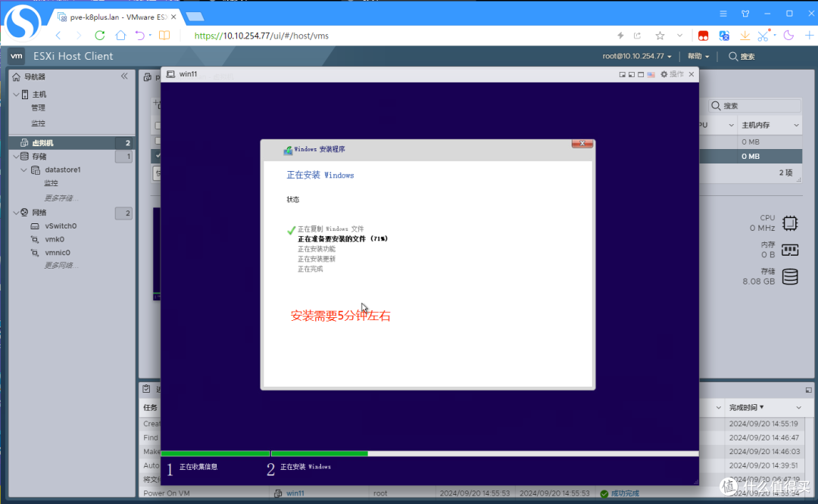Screen dimensions: 818x504
Task: Select vmk0 in the network tree
Action: (x=55, y=239)
